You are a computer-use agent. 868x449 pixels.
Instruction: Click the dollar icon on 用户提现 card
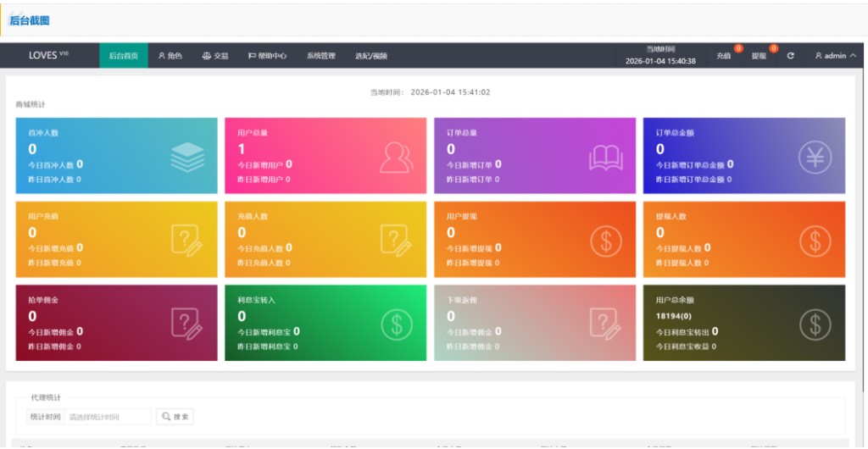(605, 241)
